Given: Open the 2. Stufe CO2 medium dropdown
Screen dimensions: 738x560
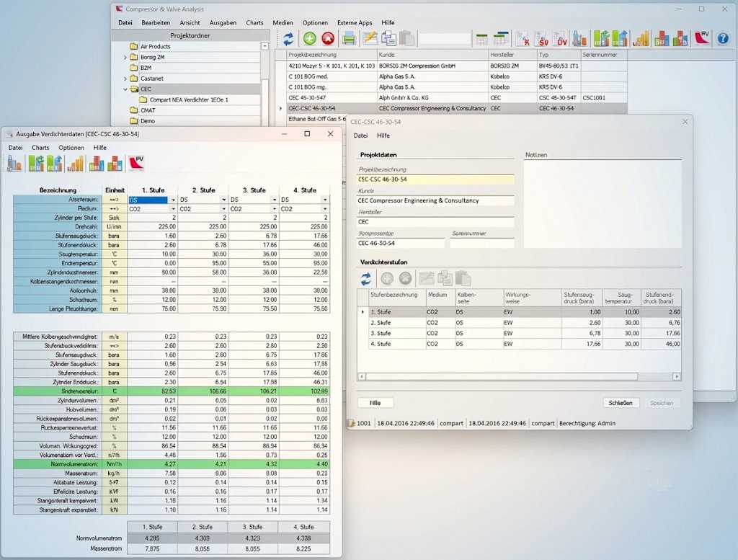Looking at the screenshot, I should click(x=223, y=209).
